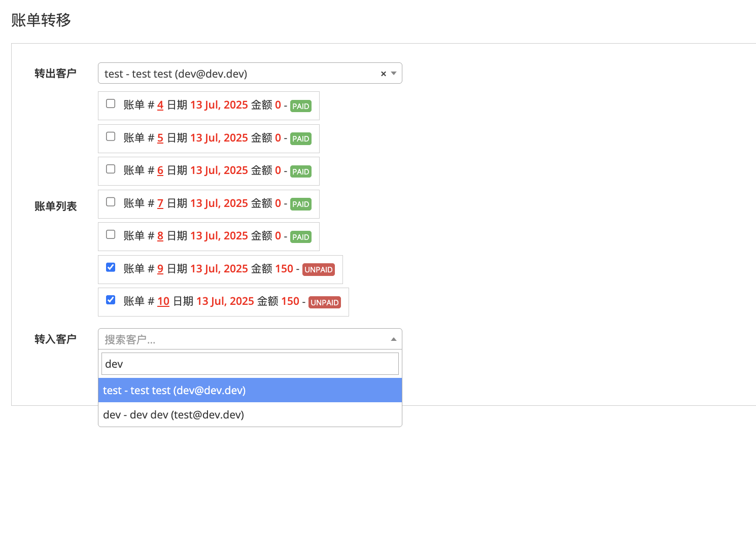
Task: Open invoice number 6 link
Action: click(160, 170)
